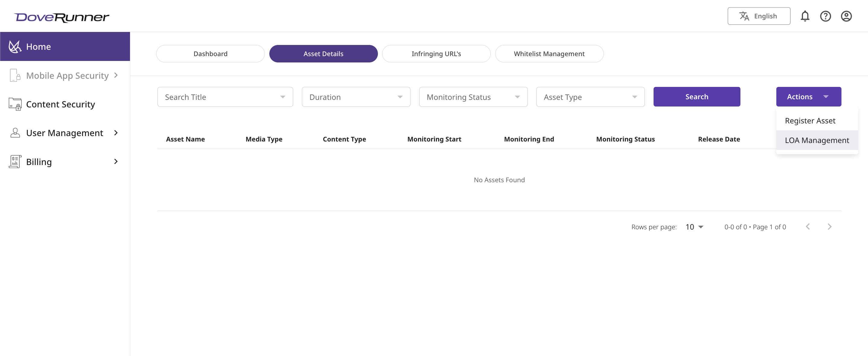Open the help question mark icon
The width and height of the screenshot is (868, 356).
(x=825, y=16)
